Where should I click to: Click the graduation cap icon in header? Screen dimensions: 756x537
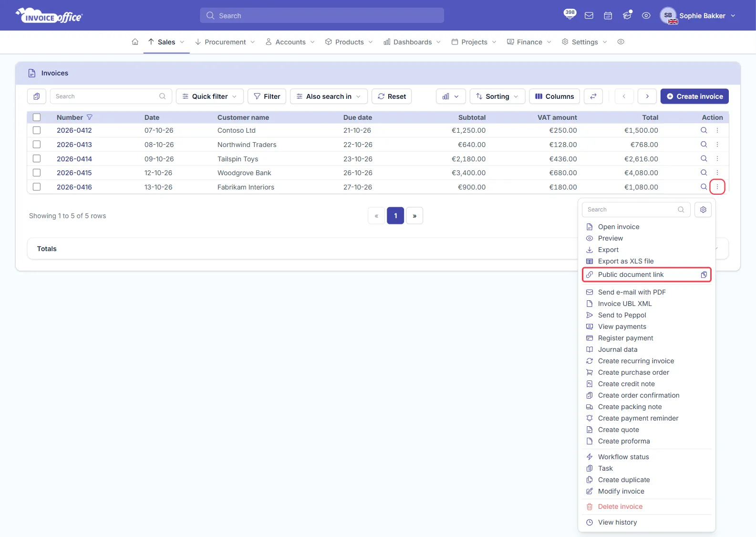[627, 15]
